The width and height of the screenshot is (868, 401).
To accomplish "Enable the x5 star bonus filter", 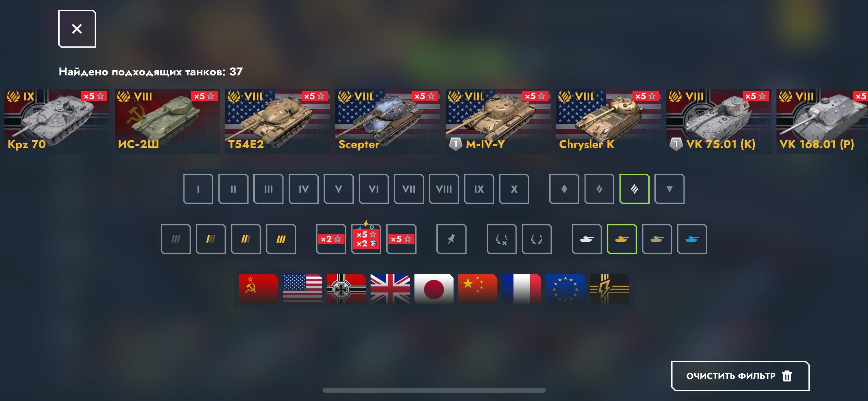I will coord(401,239).
